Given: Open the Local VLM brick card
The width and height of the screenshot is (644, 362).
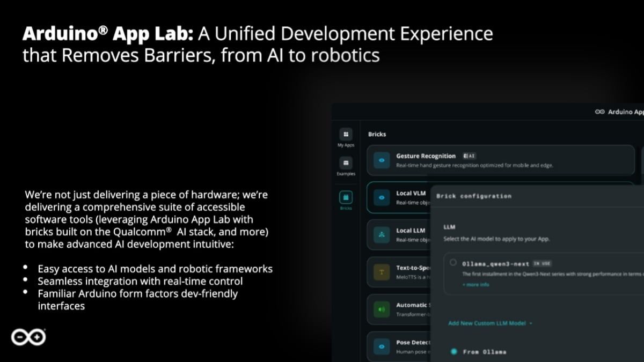Looking at the screenshot, I should (x=399, y=197).
